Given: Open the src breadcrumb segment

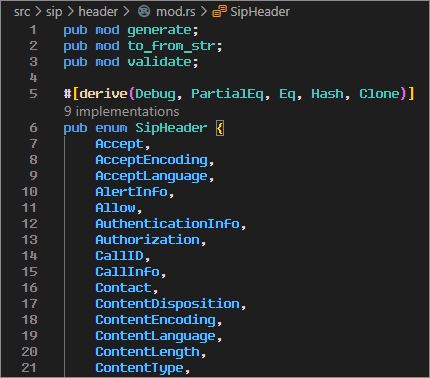Looking at the screenshot, I should pos(22,12).
